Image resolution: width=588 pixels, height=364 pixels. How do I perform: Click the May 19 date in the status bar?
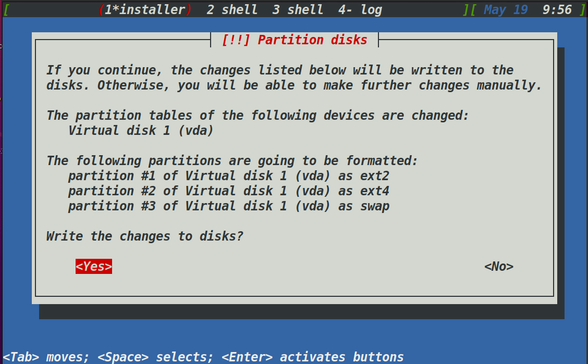tap(506, 9)
